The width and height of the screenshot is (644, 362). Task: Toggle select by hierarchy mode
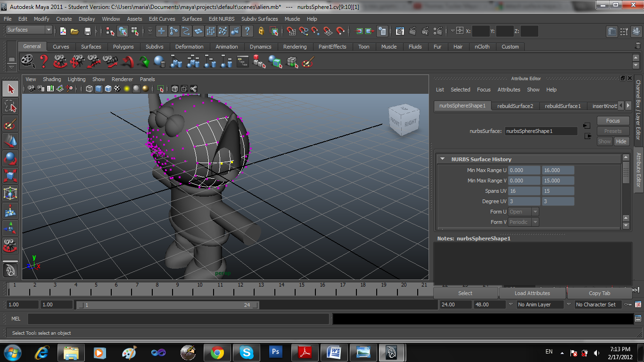coord(110,31)
